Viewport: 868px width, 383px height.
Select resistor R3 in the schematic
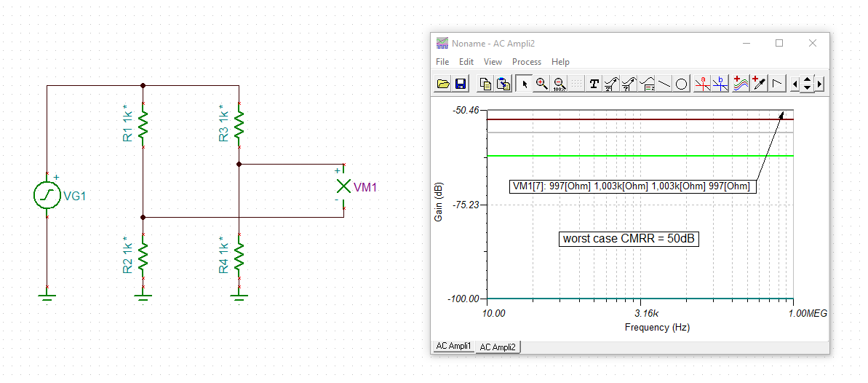click(x=239, y=125)
